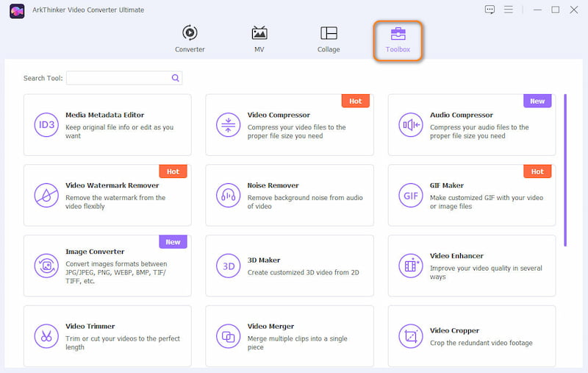This screenshot has height=373, width=588.
Task: Open Video Cropper title text
Action: [454, 330]
